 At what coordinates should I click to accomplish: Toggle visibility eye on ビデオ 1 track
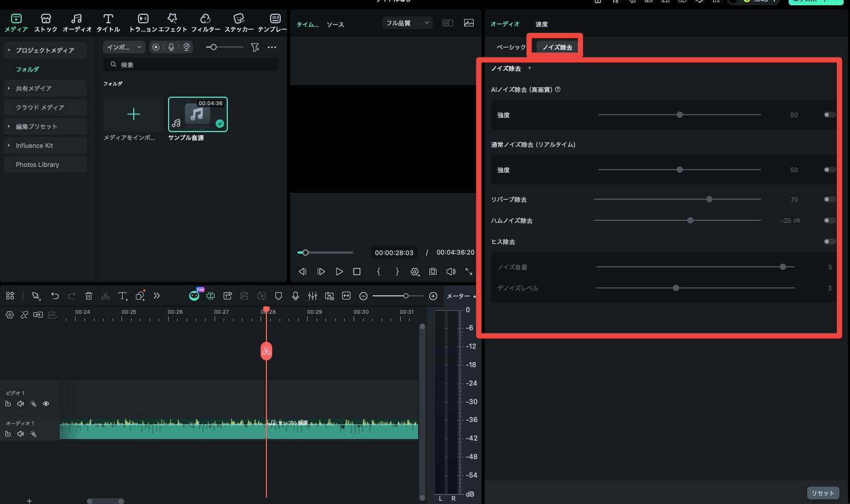coord(46,404)
